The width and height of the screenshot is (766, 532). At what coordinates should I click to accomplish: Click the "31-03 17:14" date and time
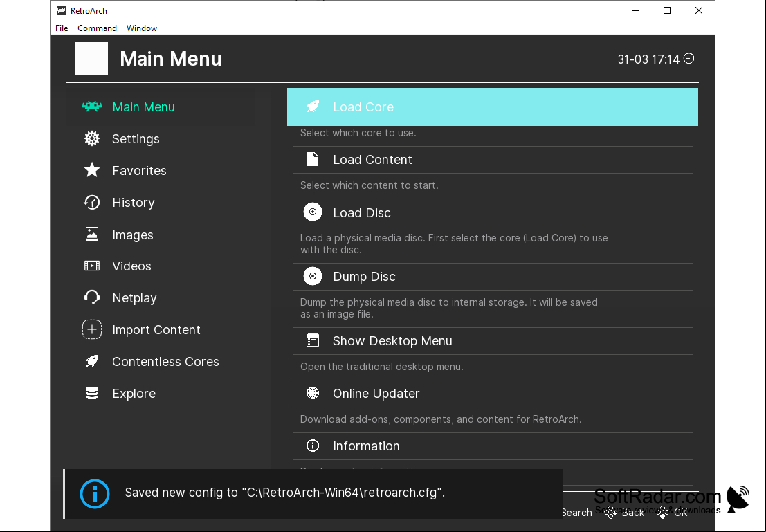tap(648, 59)
